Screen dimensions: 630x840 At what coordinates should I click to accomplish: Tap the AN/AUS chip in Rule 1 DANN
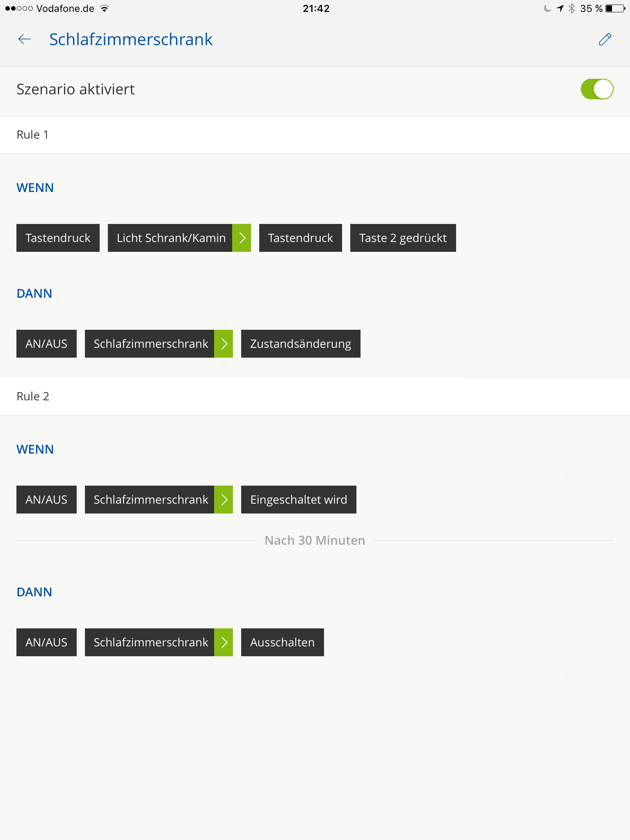[x=46, y=344]
